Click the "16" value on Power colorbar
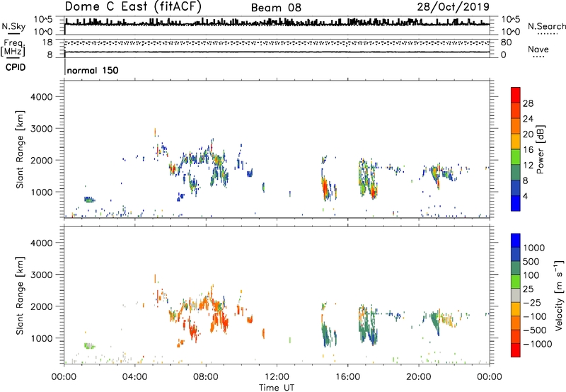Image resolution: width=566 pixels, height=392 pixels. point(528,150)
